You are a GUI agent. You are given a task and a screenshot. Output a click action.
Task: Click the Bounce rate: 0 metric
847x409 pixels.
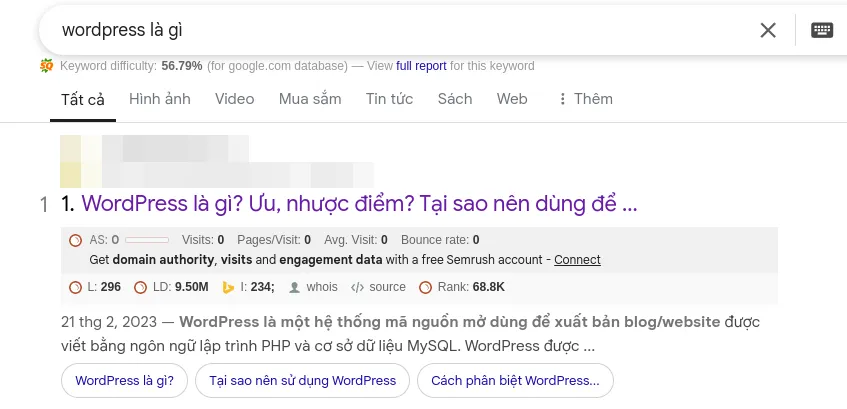[440, 240]
